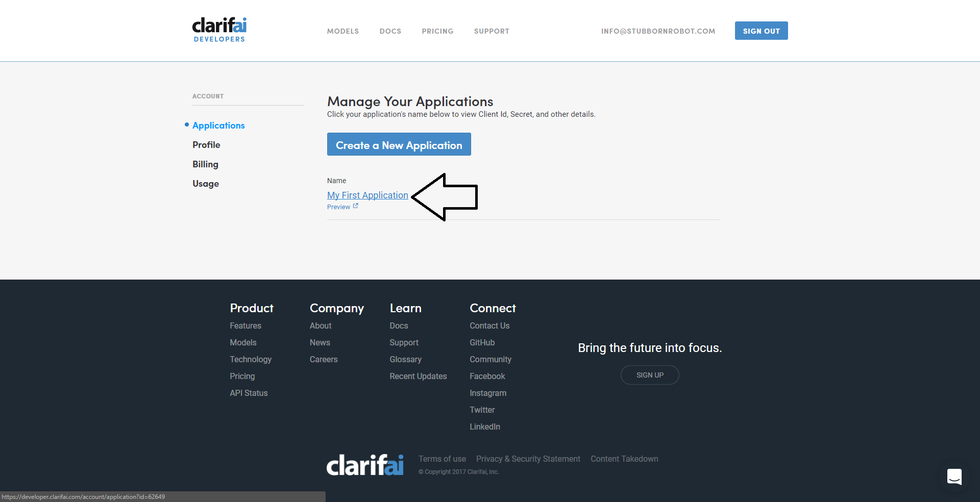
Task: Click the Preview link under My First Application
Action: point(342,207)
